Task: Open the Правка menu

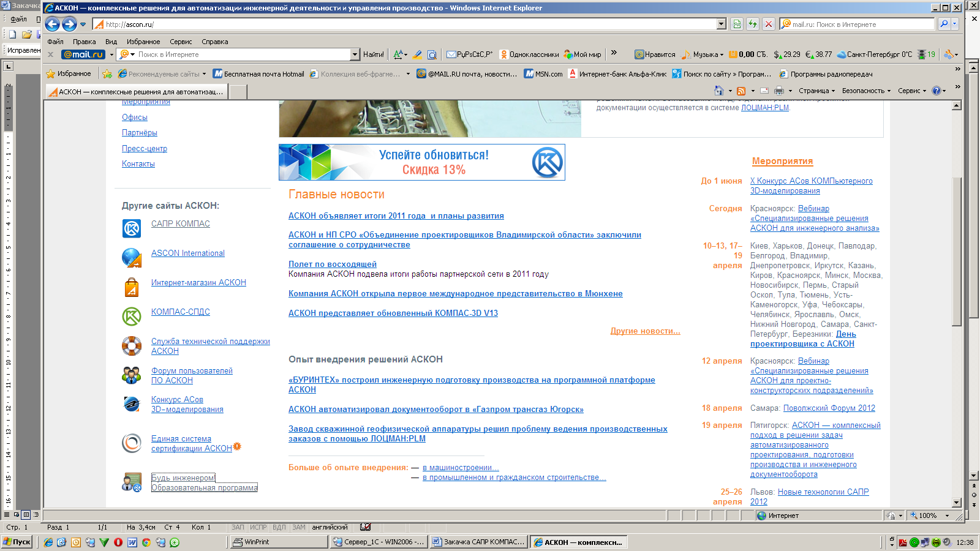Action: click(85, 42)
